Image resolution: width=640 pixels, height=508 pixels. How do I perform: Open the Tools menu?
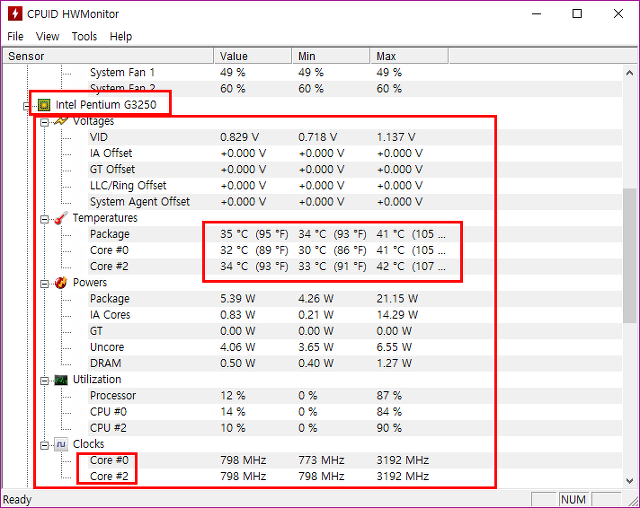pos(84,37)
